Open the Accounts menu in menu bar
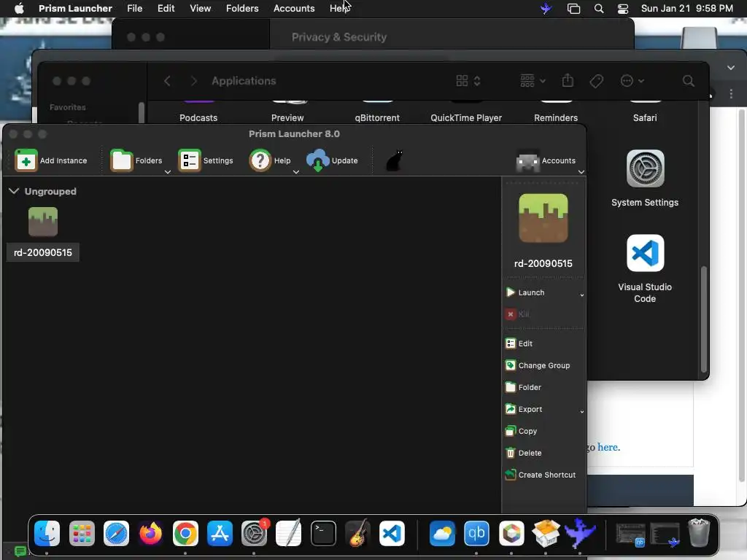This screenshot has width=747, height=560. click(294, 8)
